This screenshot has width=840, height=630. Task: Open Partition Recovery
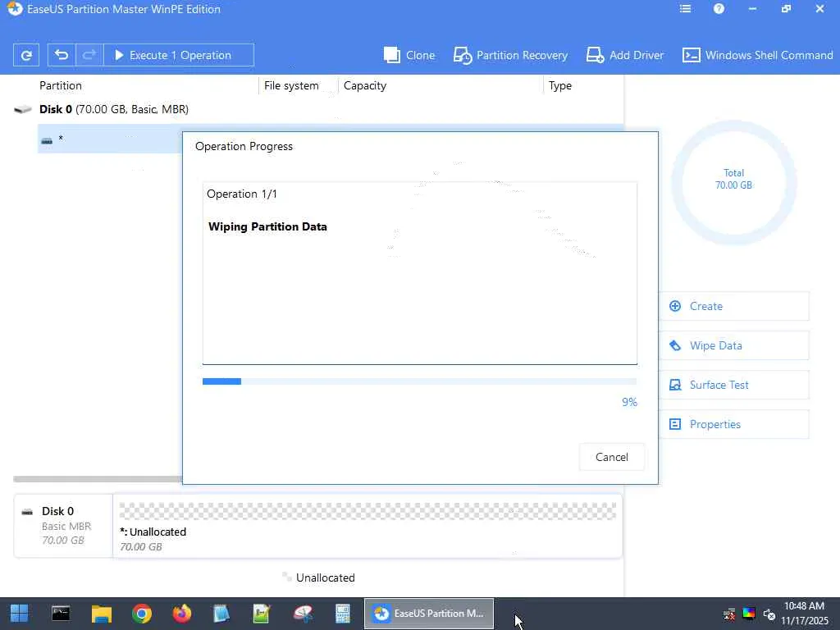point(510,55)
